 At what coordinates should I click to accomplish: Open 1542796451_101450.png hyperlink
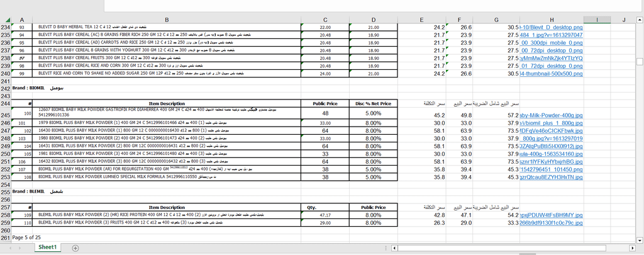point(551,169)
